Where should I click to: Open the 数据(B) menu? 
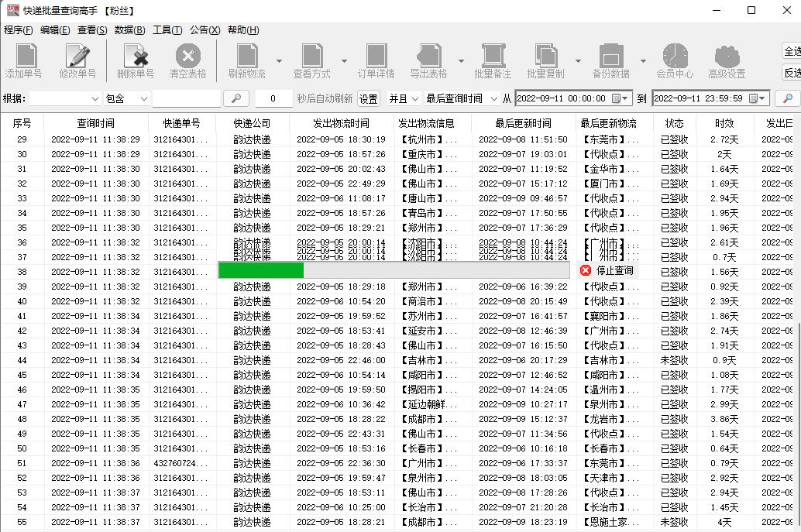pyautogui.click(x=129, y=29)
